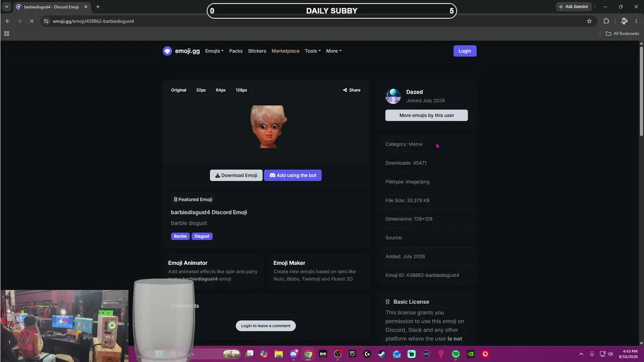644x362 pixels.
Task: Close the barbiedisgust4 browser tab
Action: tap(86, 7)
